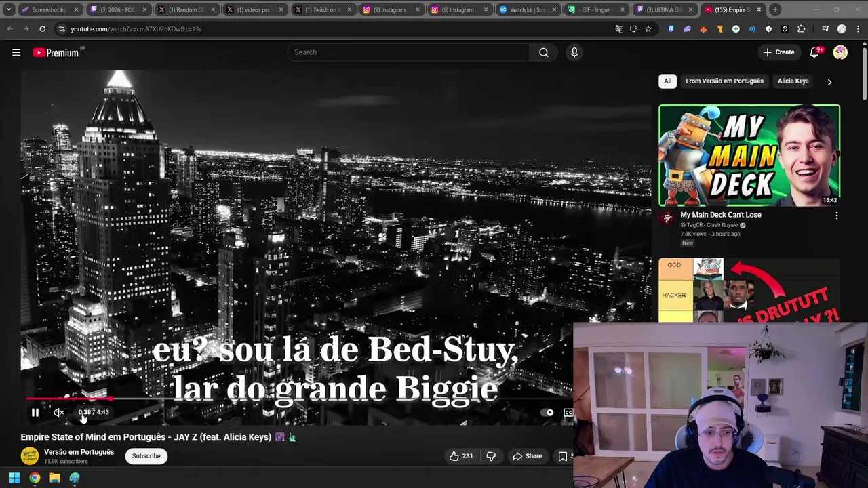Open My Main Deck Can't Lose title
Viewport: 868px width, 488px height.
721,215
